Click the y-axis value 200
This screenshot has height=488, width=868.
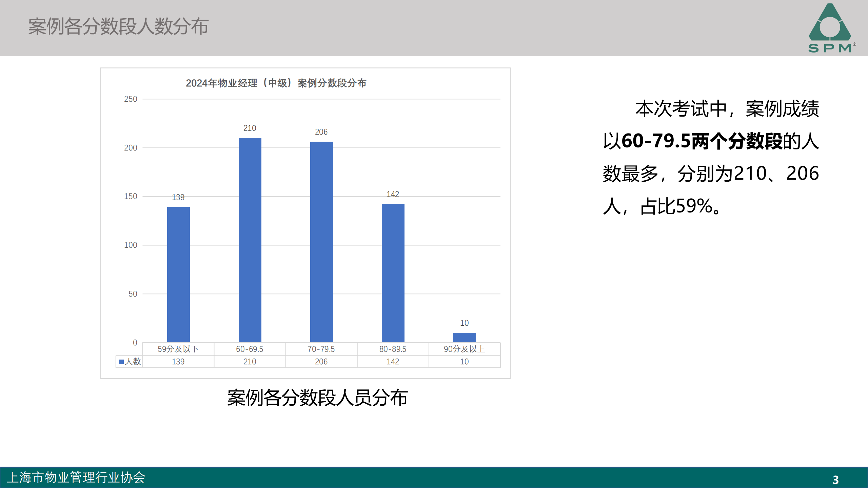point(131,148)
